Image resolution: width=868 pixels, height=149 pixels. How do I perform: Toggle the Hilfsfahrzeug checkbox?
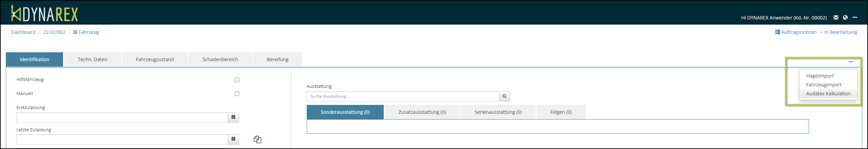click(237, 80)
